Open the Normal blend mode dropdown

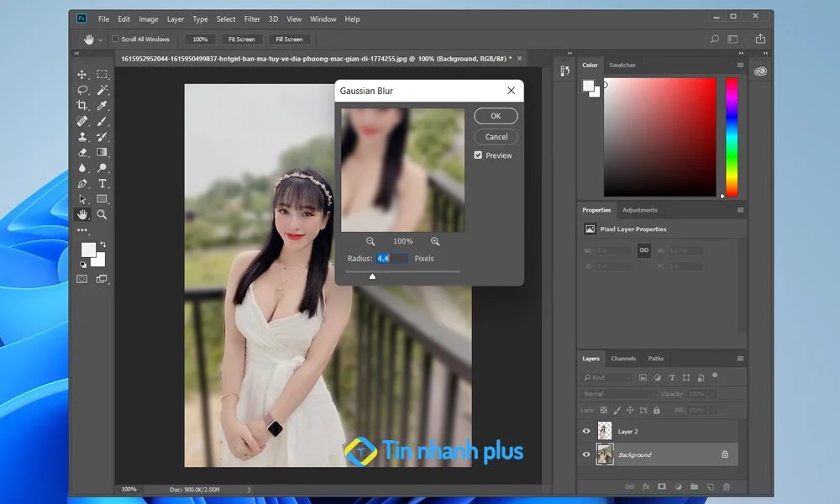click(619, 393)
